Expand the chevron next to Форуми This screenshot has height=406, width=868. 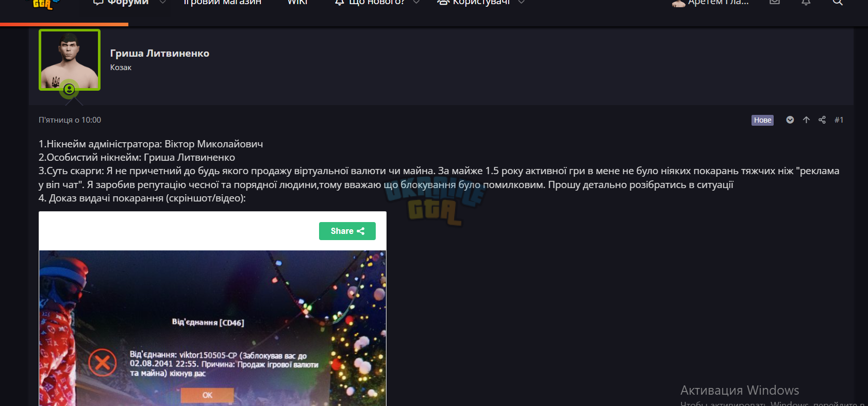[163, 3]
